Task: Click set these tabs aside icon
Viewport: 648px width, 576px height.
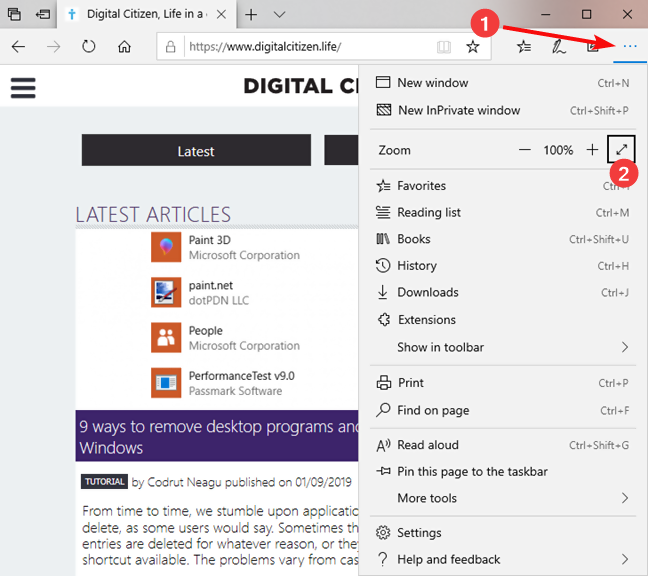Action: click(x=43, y=14)
